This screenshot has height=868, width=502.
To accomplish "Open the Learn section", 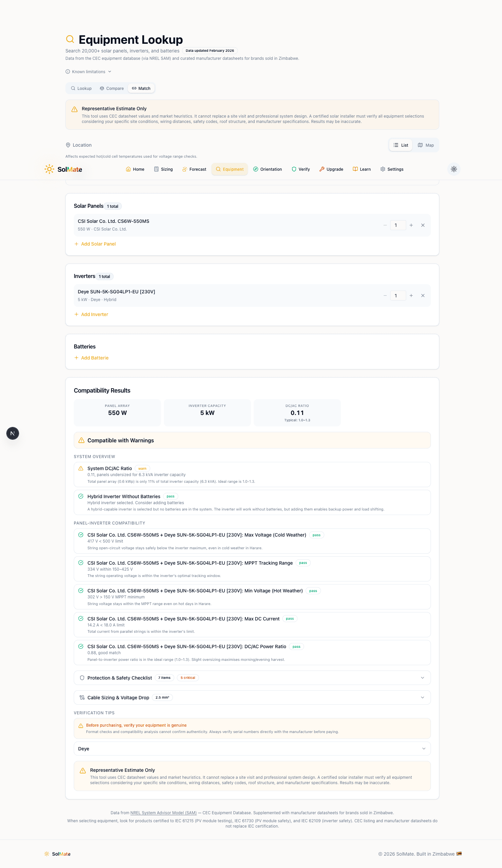I will point(361,169).
